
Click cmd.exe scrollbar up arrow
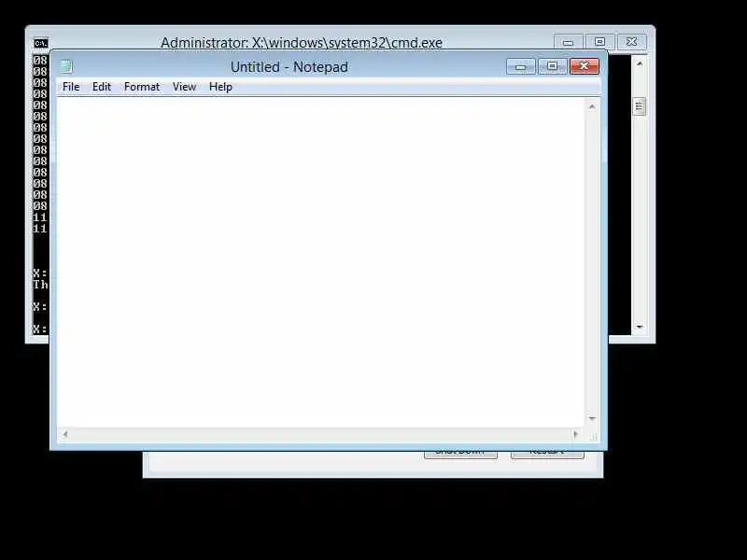640,63
